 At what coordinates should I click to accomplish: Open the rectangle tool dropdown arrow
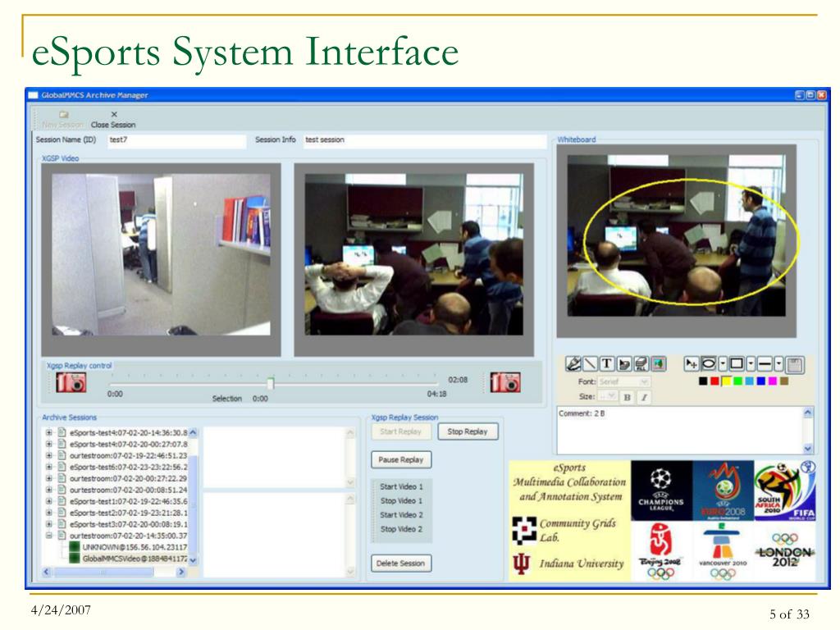click(x=751, y=364)
